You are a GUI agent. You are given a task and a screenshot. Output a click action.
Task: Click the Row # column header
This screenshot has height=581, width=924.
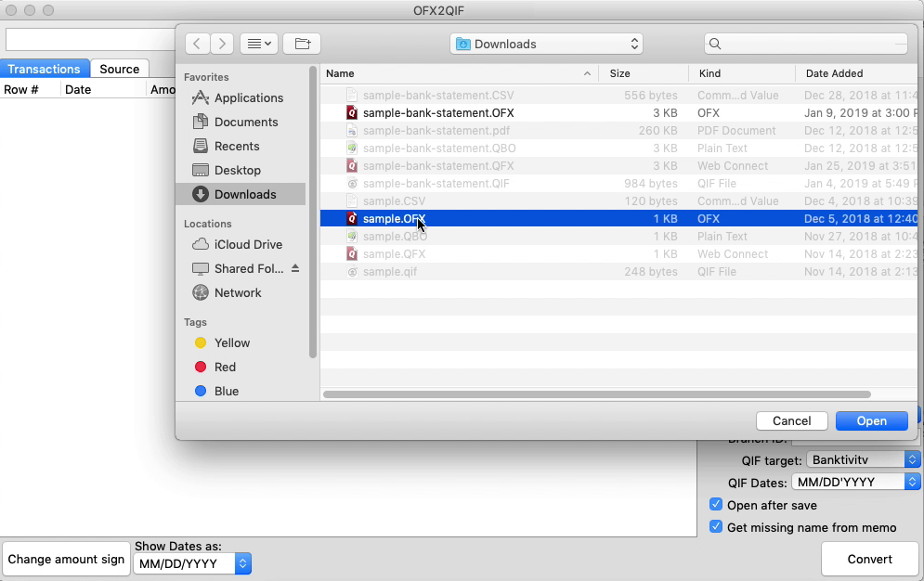[30, 89]
